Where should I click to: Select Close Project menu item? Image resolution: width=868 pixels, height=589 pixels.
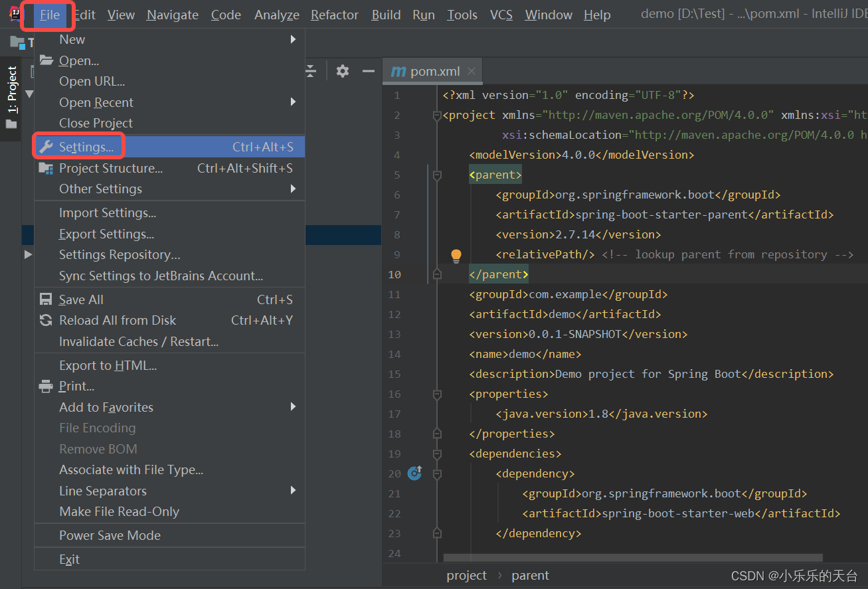(169, 123)
